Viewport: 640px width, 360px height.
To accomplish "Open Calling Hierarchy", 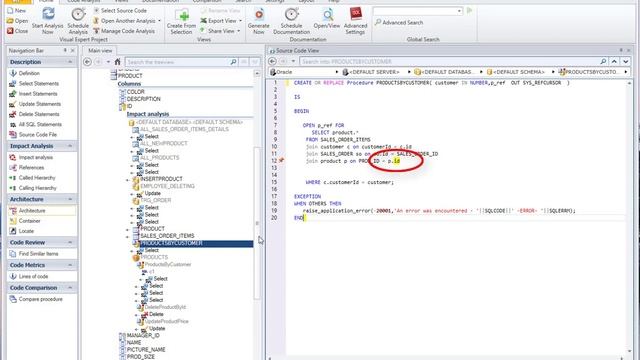I will 33,188.
